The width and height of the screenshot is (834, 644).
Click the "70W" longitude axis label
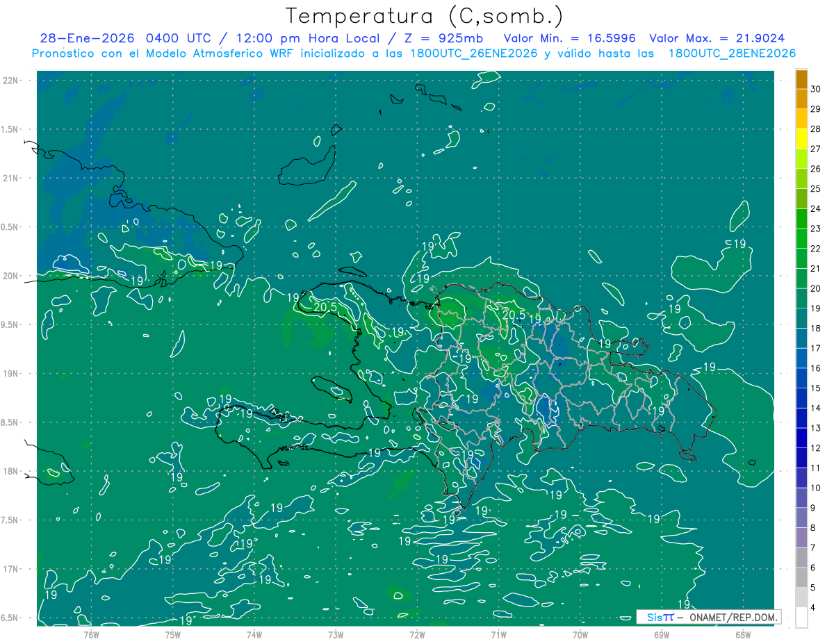(580, 634)
